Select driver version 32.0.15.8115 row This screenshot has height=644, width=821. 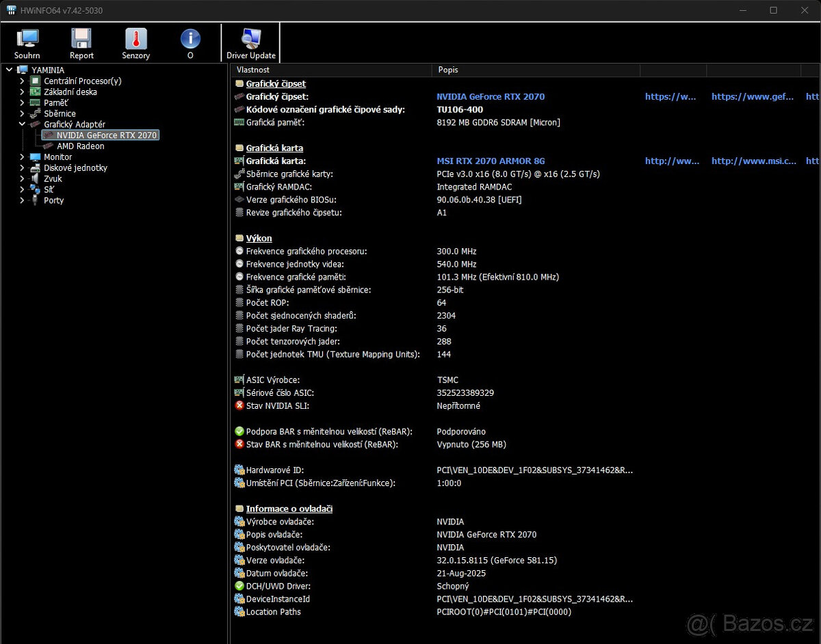coord(497,560)
